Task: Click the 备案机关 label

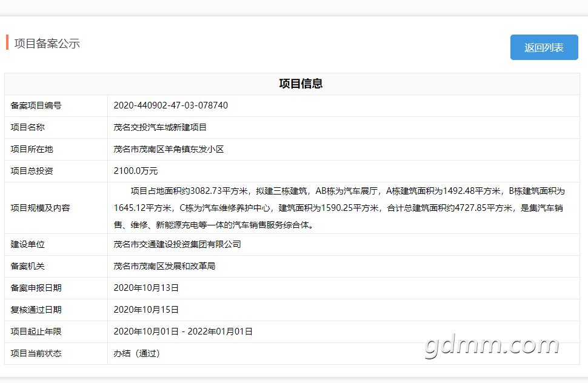Action: pyautogui.click(x=28, y=266)
